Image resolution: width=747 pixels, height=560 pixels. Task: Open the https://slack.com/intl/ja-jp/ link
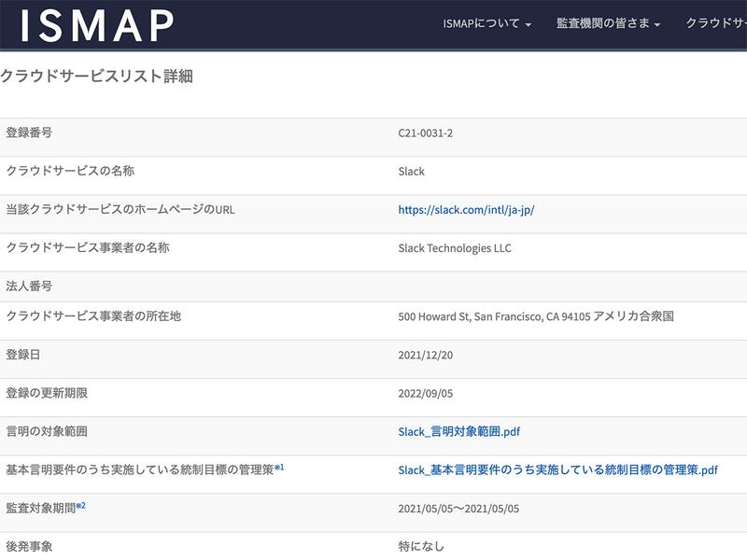[x=466, y=209]
